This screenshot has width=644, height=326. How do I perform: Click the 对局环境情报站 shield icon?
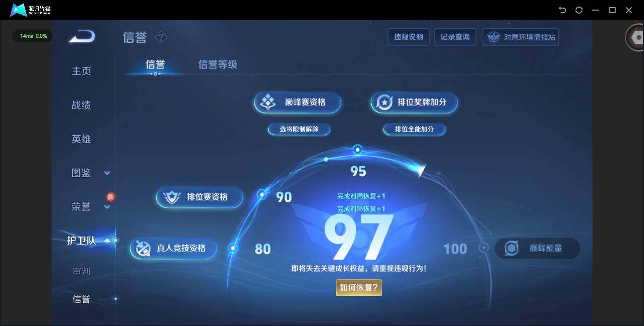(492, 37)
